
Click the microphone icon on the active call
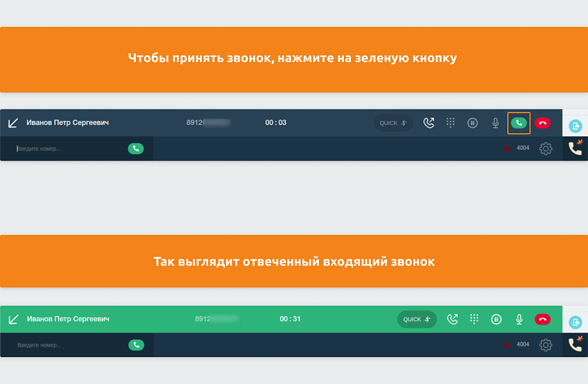point(518,319)
